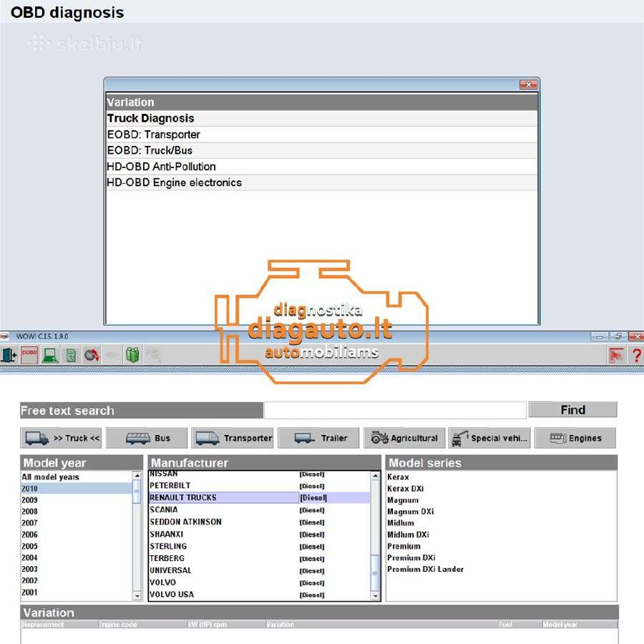Select All model years entry
The image size is (644, 644).
coord(77,477)
